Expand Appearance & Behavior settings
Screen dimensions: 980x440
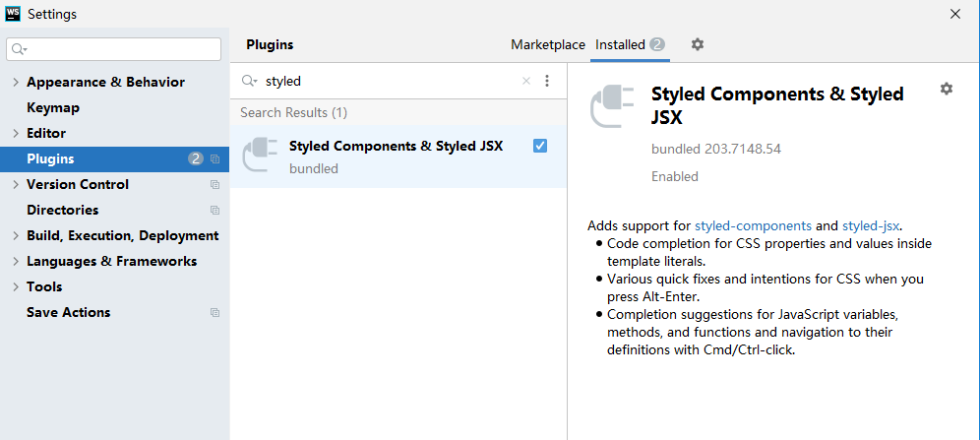(16, 83)
